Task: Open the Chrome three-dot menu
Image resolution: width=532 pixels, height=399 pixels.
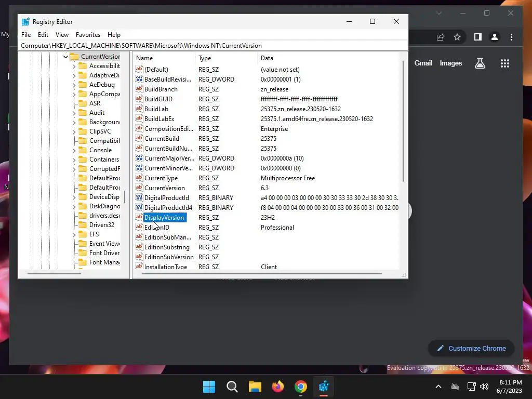Action: pyautogui.click(x=511, y=37)
